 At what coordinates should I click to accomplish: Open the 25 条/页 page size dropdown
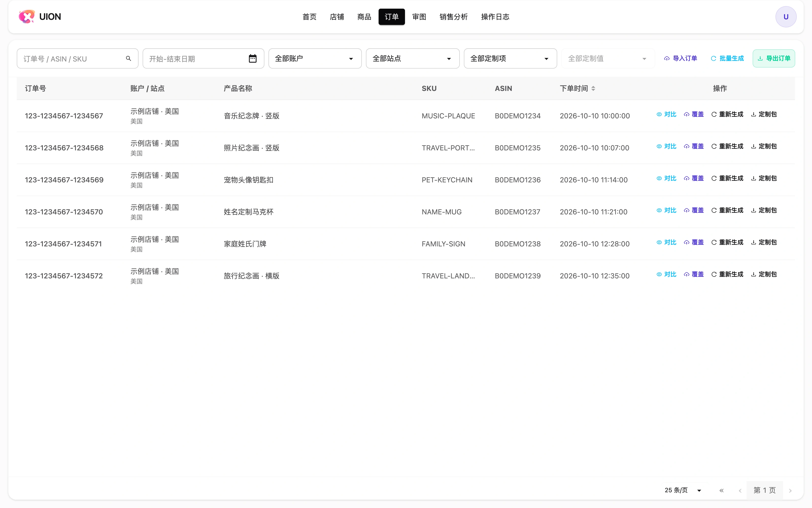(x=683, y=490)
